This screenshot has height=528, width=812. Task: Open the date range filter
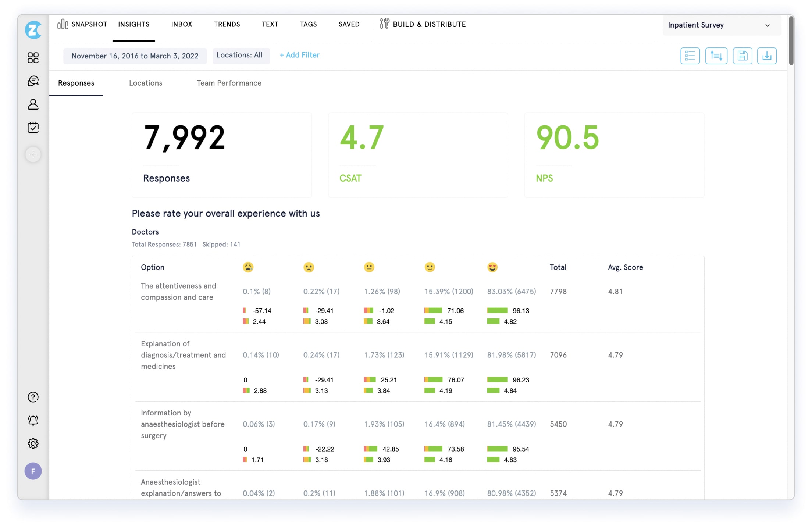135,56
